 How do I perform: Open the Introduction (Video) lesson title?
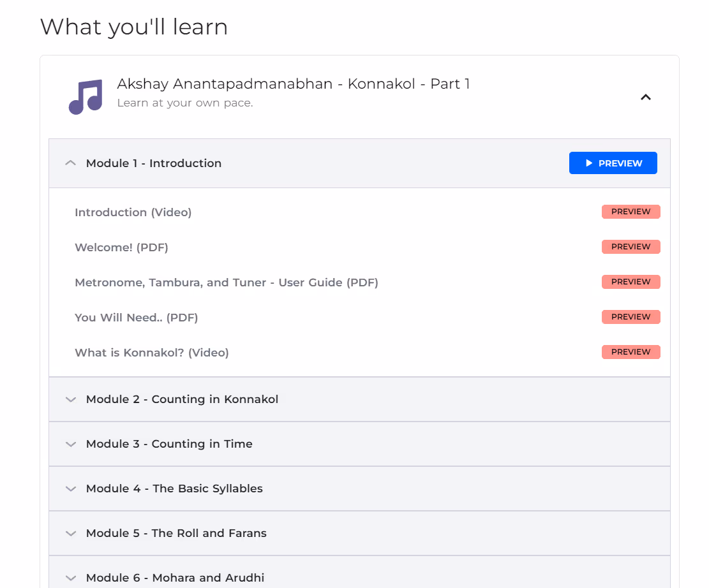[133, 212]
